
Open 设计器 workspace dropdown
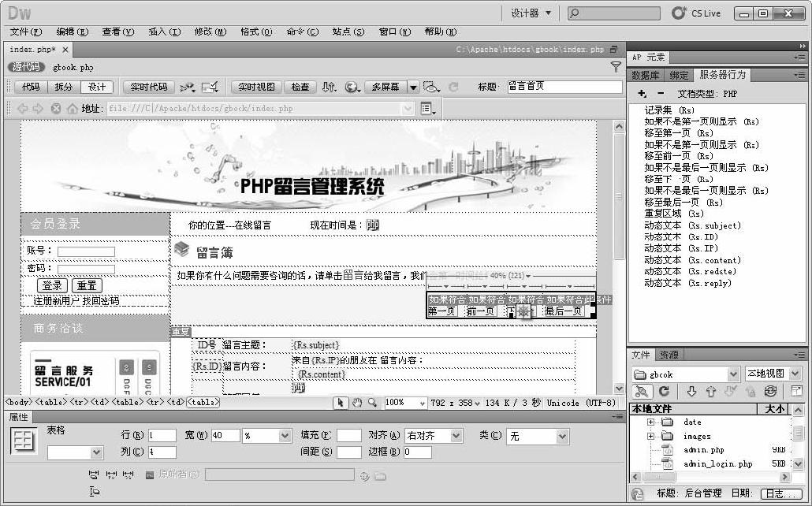(x=531, y=13)
